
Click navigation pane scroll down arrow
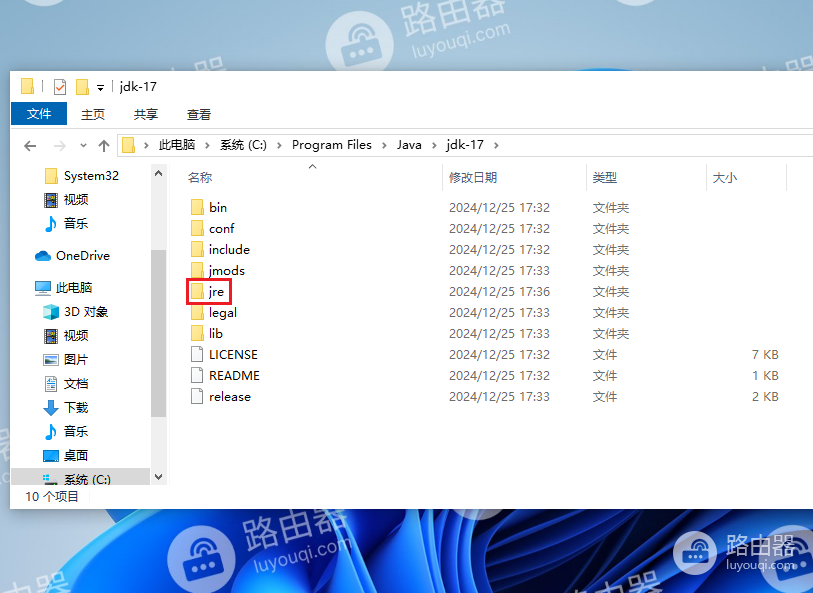[159, 476]
